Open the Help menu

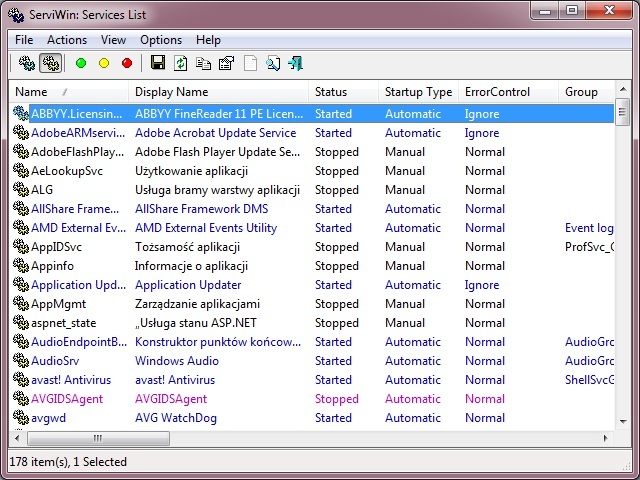[x=208, y=40]
